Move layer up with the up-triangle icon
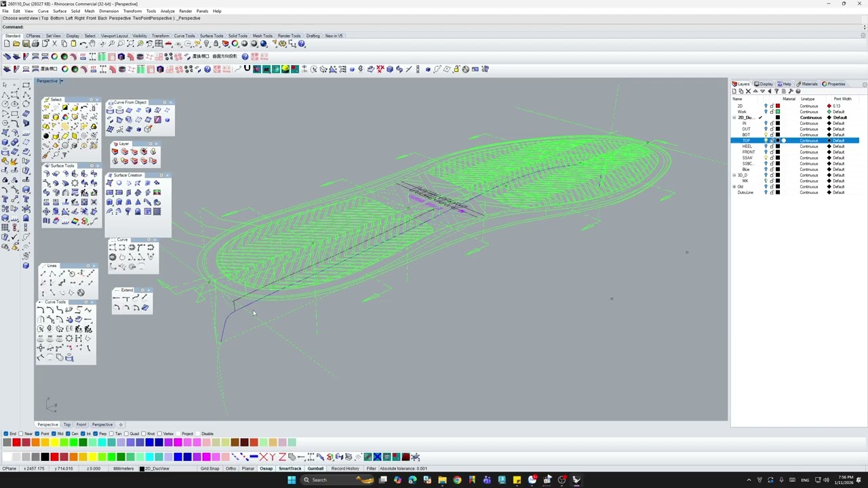868x488 pixels. [755, 91]
